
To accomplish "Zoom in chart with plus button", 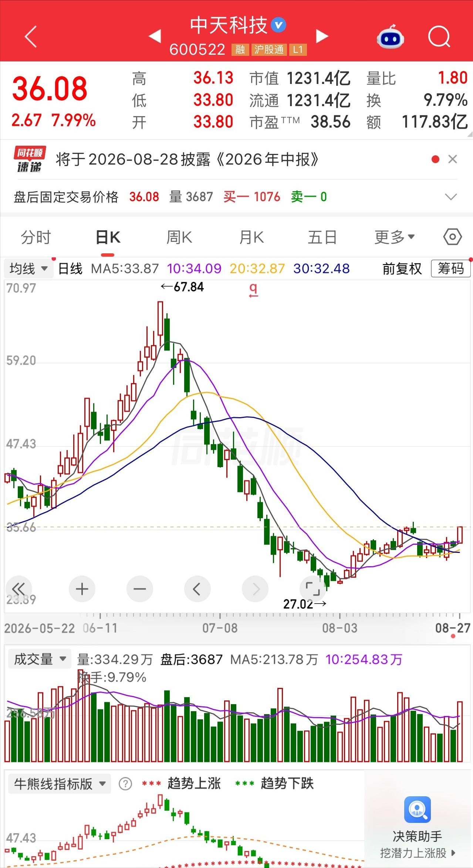I will (x=82, y=589).
